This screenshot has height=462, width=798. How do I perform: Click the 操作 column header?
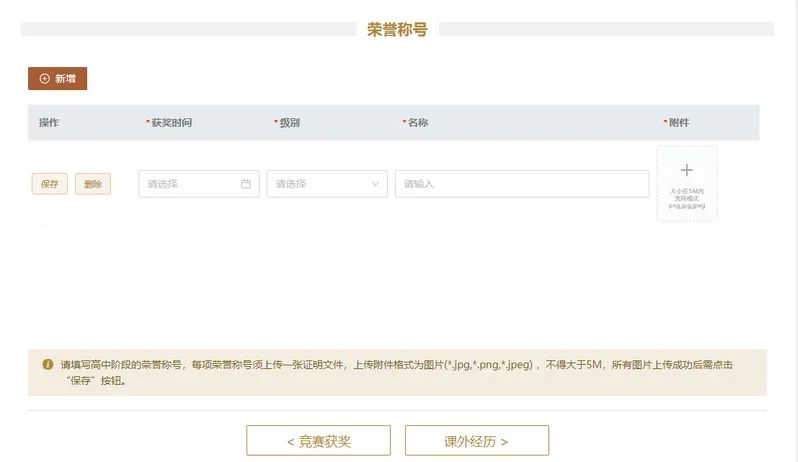point(49,123)
